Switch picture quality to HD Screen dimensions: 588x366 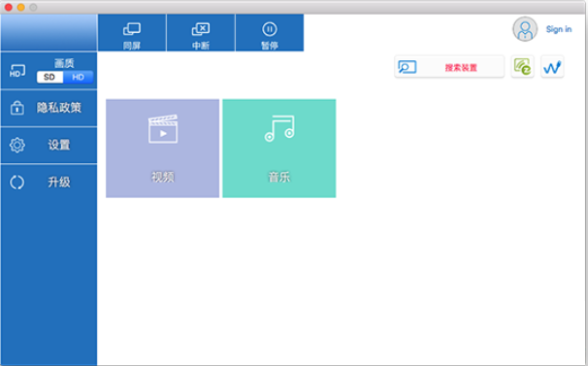[78, 78]
